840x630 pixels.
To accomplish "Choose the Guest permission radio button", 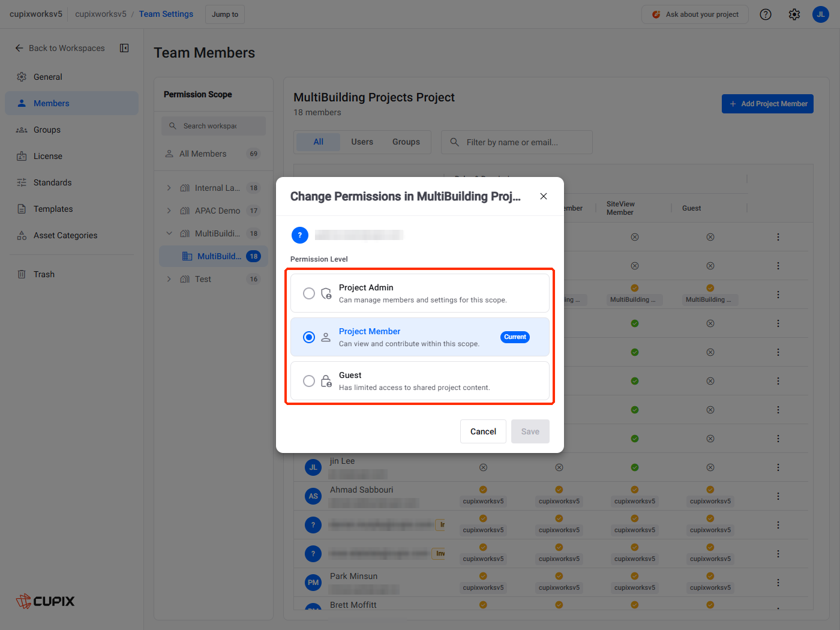I will [308, 381].
